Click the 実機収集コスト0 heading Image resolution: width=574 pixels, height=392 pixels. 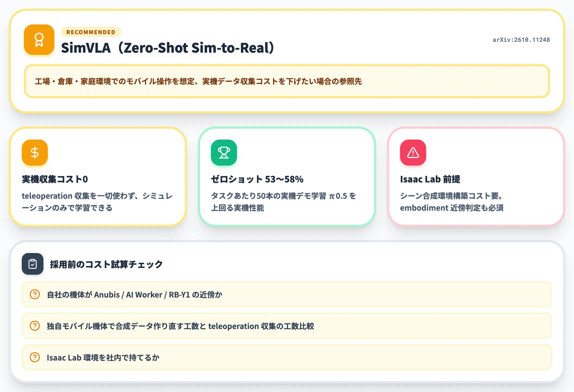coord(55,179)
